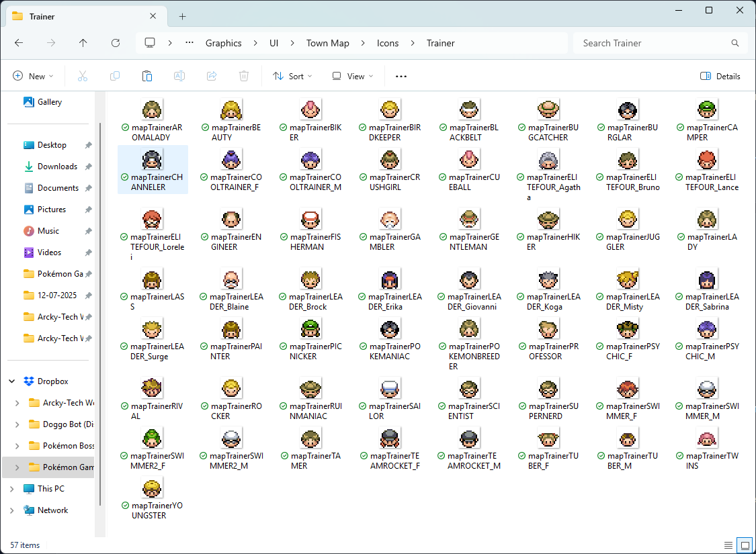Click the Copy toolbar icon
756x554 pixels.
pyautogui.click(x=115, y=76)
